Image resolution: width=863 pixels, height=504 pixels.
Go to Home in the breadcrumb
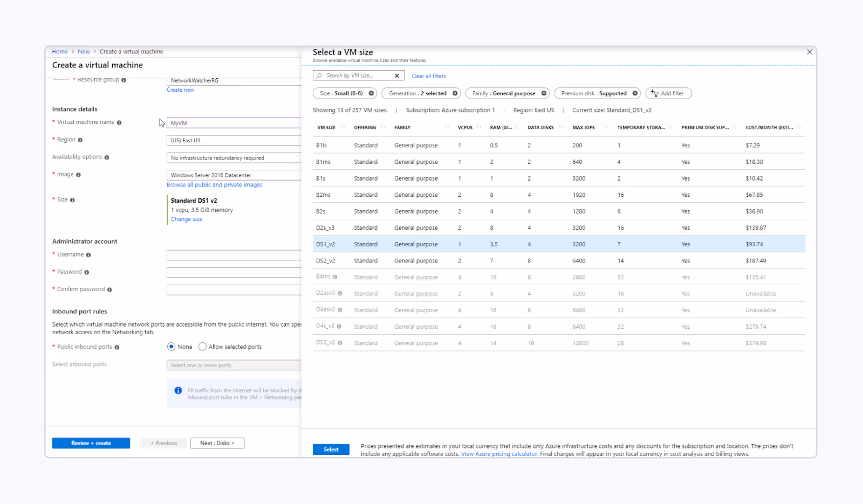60,52
